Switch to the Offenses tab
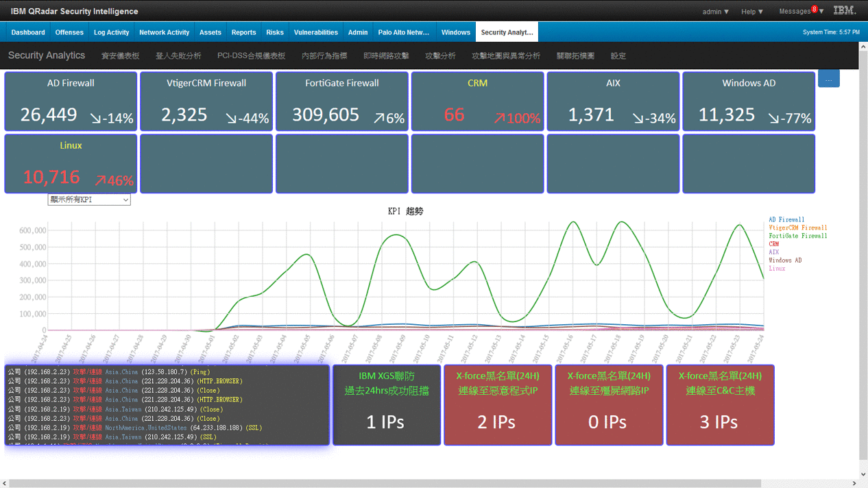The image size is (868, 488). [69, 32]
